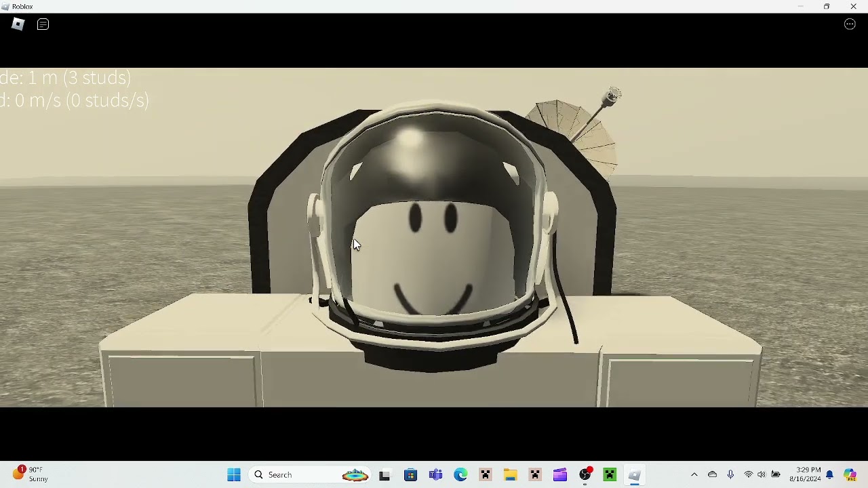Screen dimensions: 868x488
Task: Minimize the Roblox window
Action: [800, 6]
